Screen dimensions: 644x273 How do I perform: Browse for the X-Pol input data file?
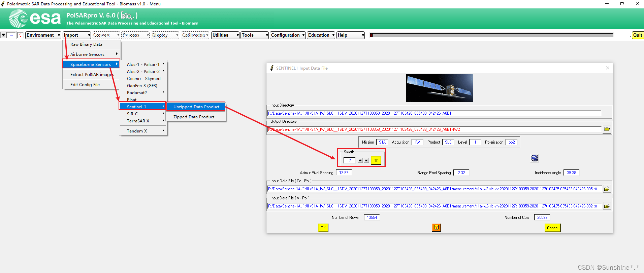tap(607, 206)
